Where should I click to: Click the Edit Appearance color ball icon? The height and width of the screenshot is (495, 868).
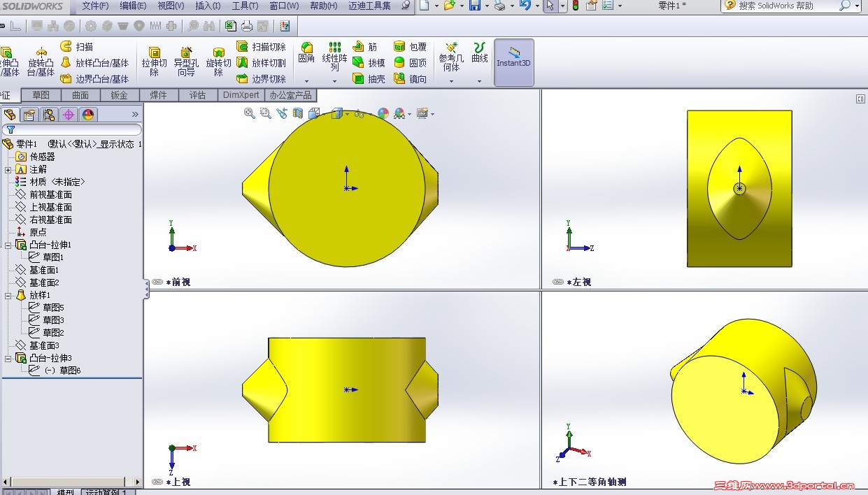(x=383, y=113)
